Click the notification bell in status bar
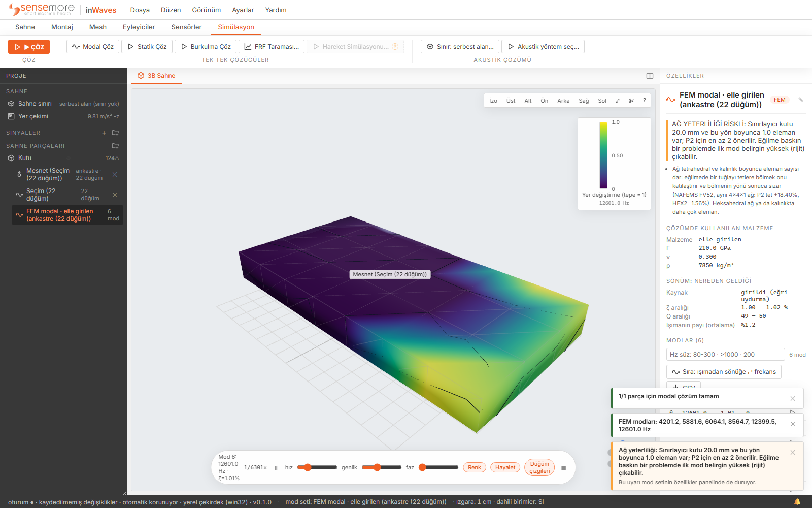The image size is (812, 508). 797,502
